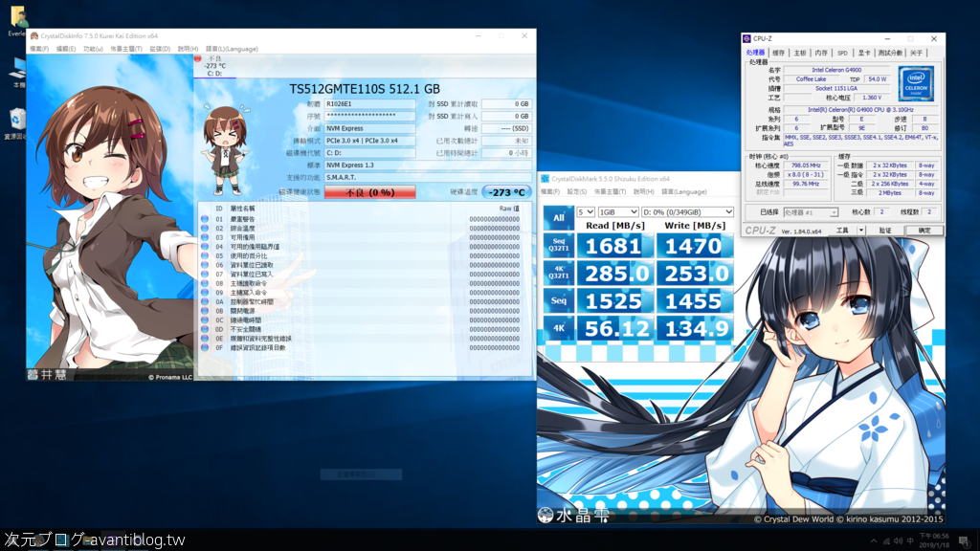Switch to CPU-Z 显卡 tab
Viewport: 980px width, 551px height.
coord(864,54)
